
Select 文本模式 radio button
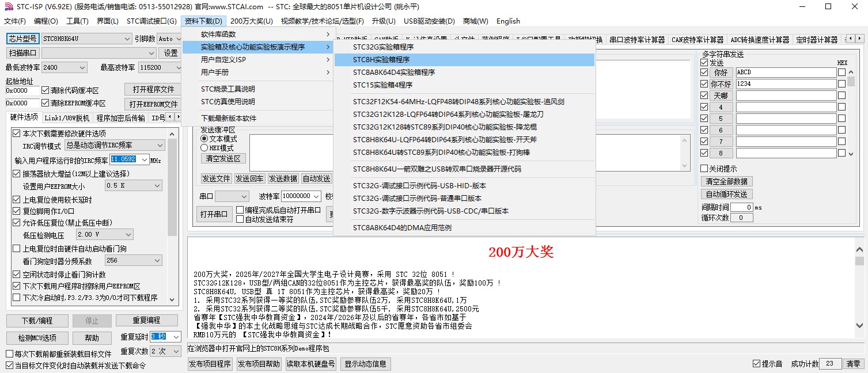coord(204,139)
